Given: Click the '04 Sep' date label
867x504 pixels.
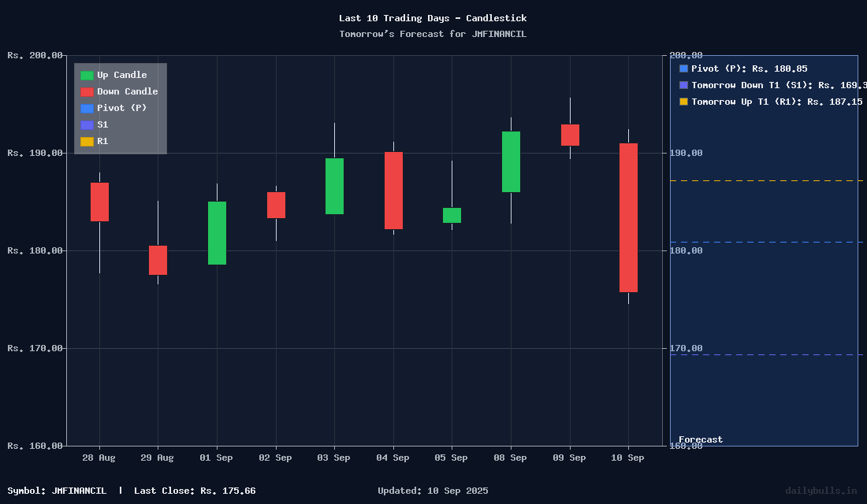Looking at the screenshot, I should (393, 458).
